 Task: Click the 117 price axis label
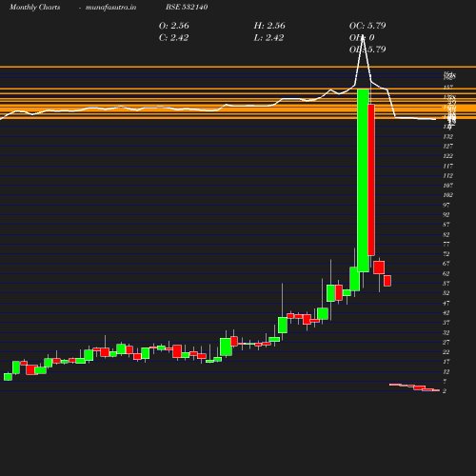point(447,166)
